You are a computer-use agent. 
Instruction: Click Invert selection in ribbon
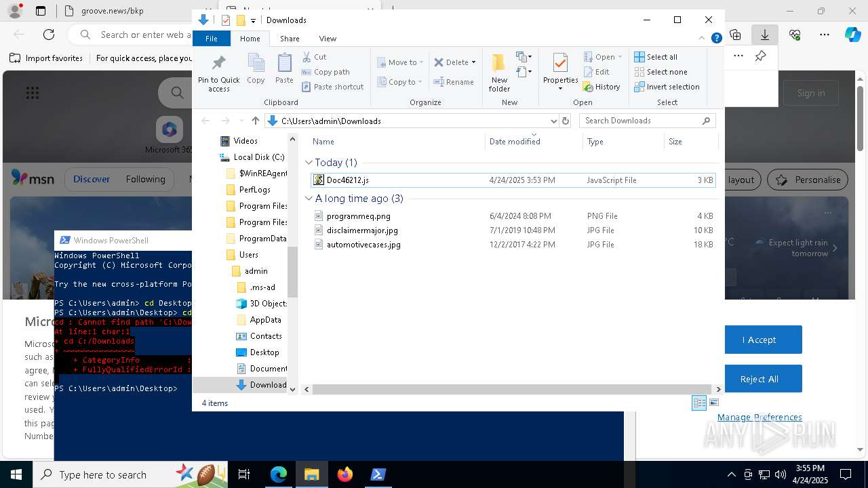click(x=667, y=87)
